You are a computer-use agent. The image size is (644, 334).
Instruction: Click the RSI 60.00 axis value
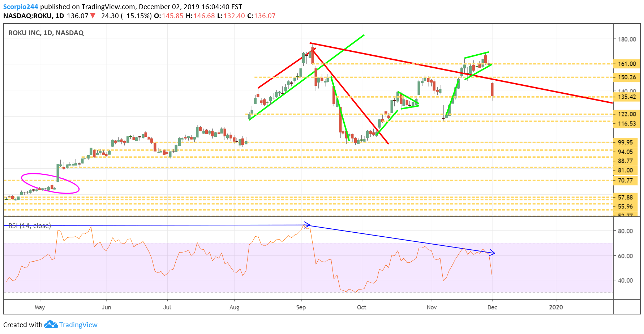pos(625,256)
